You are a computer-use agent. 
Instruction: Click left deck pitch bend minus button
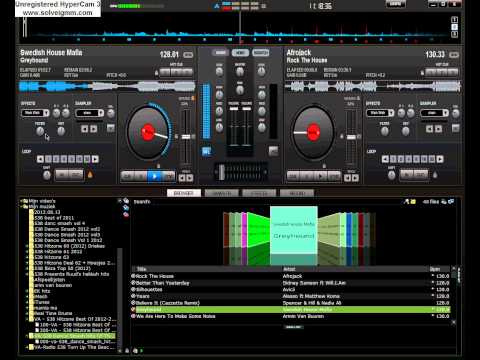tap(182, 178)
